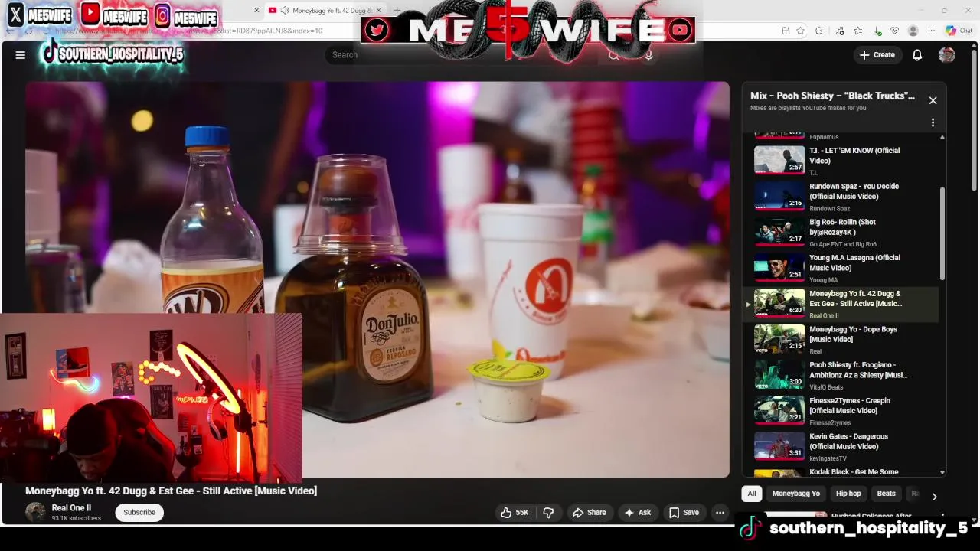The height and width of the screenshot is (551, 980).
Task: Subscribe to Real One II
Action: tap(139, 513)
